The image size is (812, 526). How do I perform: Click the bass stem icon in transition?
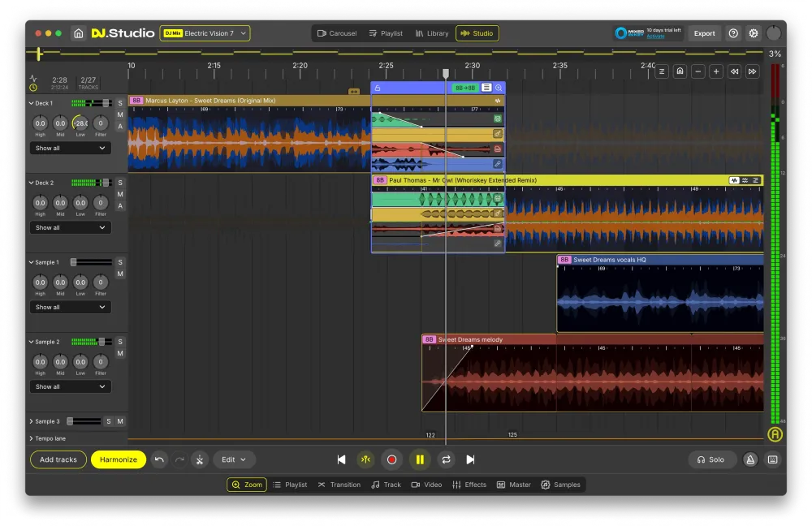(x=498, y=149)
